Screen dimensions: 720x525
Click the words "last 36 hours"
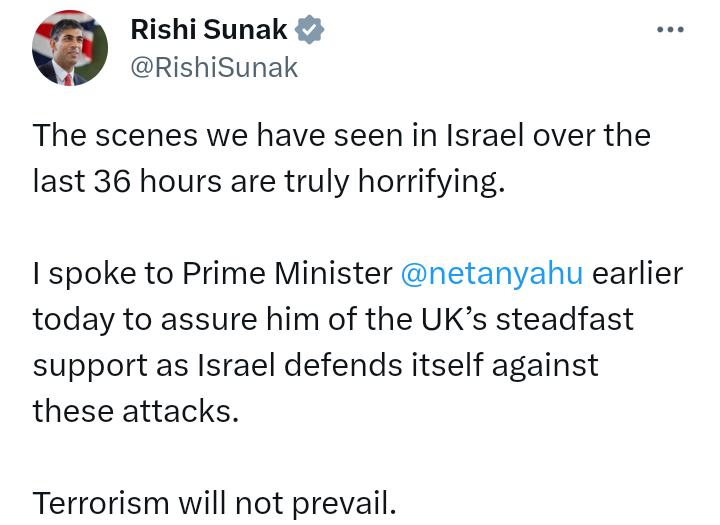[124, 182]
